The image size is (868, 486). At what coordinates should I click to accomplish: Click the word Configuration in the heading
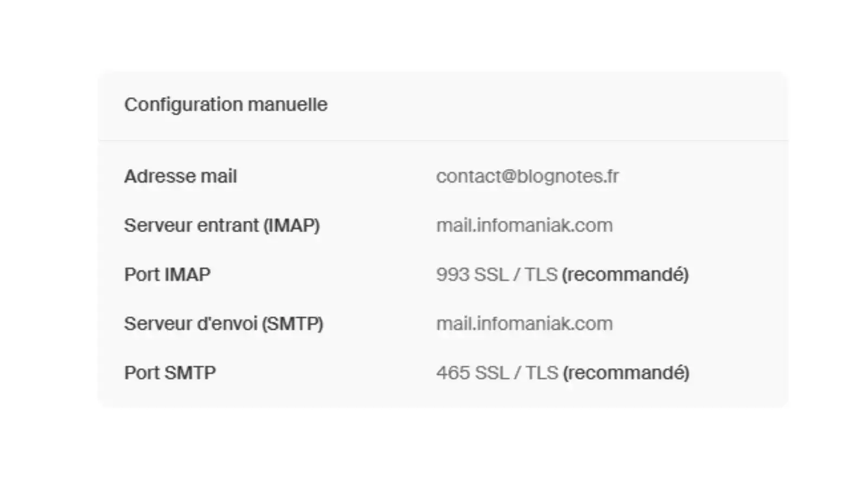coord(183,104)
